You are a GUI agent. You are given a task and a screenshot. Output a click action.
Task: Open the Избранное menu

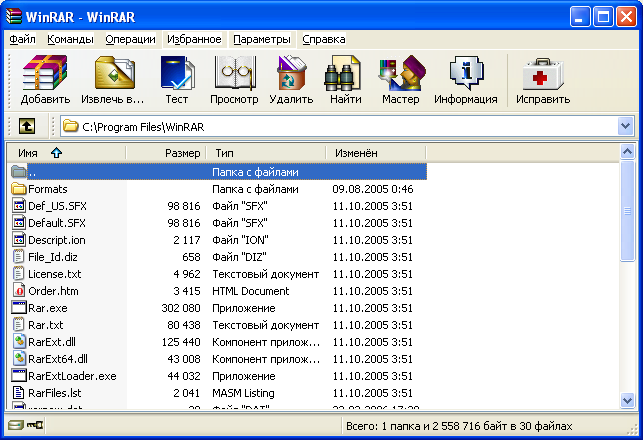194,39
